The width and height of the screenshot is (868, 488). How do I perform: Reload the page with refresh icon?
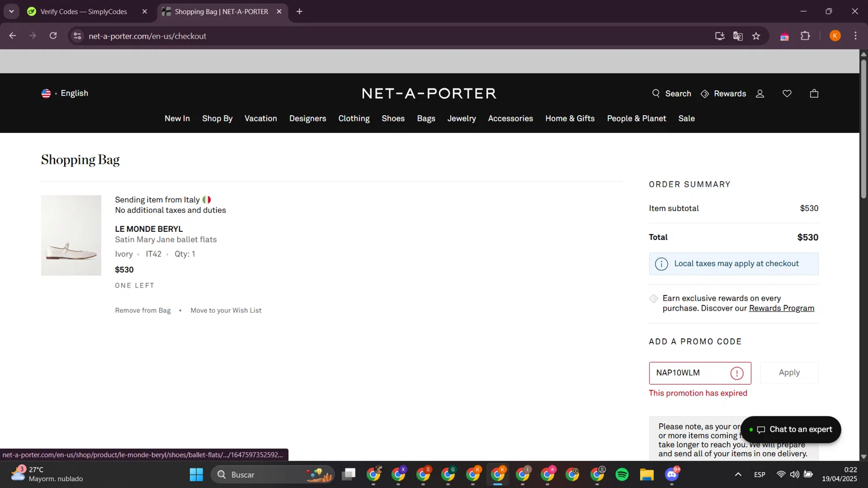pos(53,36)
